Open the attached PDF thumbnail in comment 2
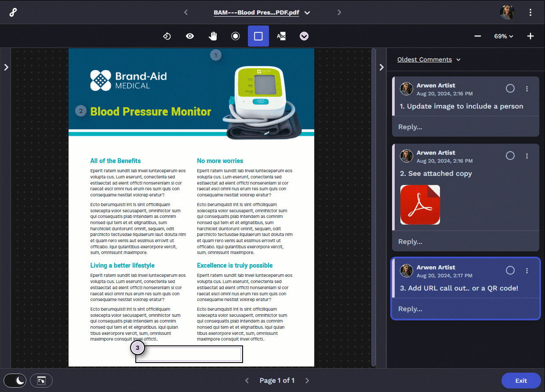The image size is (545, 392). 420,205
